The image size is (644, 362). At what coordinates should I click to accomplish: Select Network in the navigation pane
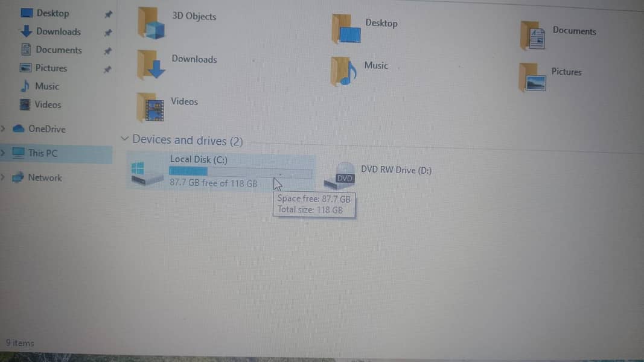tap(45, 178)
